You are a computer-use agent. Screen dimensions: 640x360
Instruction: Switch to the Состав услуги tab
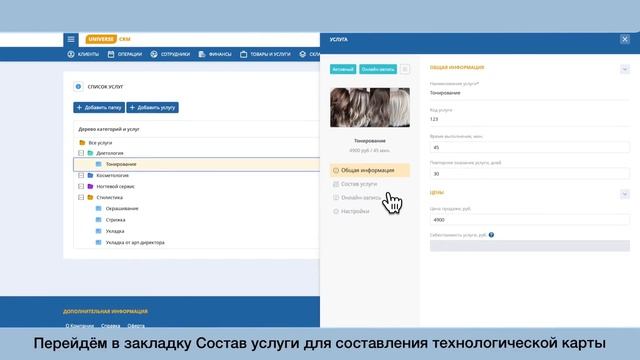359,184
